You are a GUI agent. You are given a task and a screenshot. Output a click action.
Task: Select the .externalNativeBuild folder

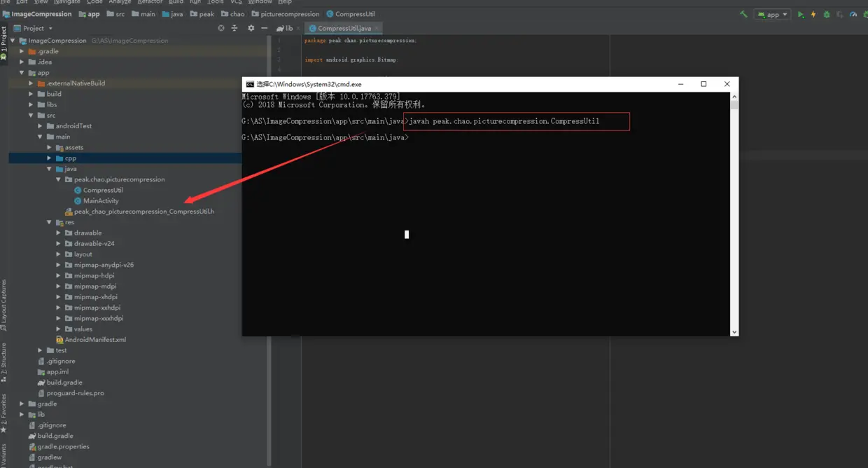(71, 83)
